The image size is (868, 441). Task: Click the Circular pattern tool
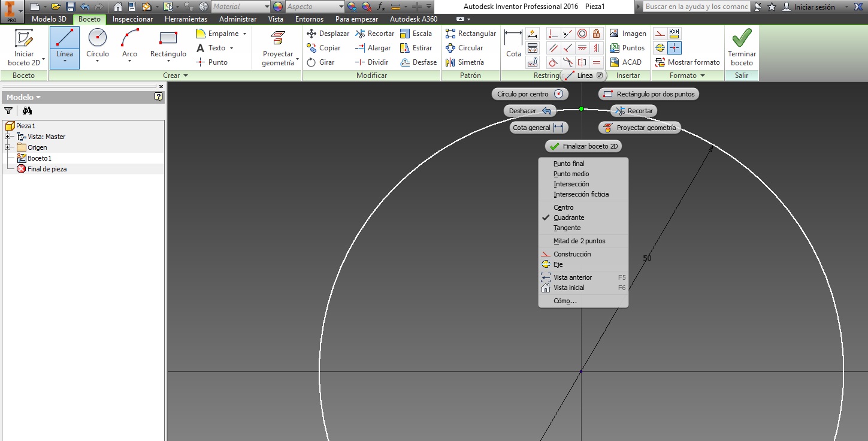(464, 48)
